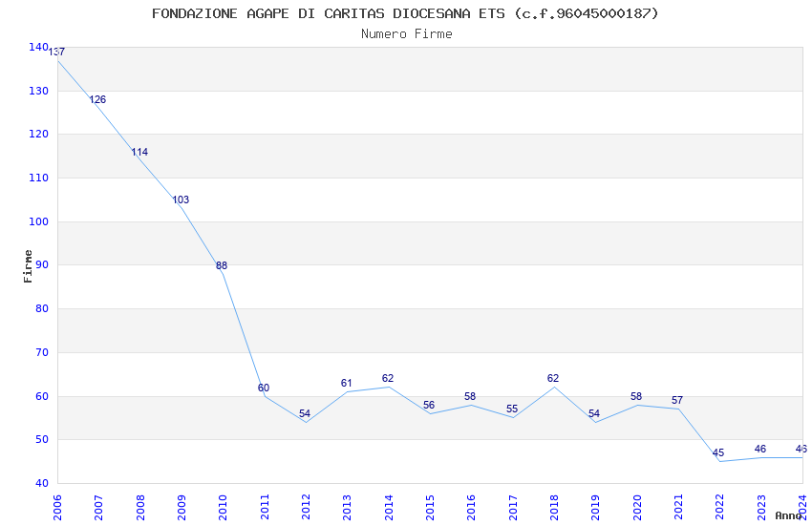
Task: Click the y-axis tick label 130
Action: point(38,91)
